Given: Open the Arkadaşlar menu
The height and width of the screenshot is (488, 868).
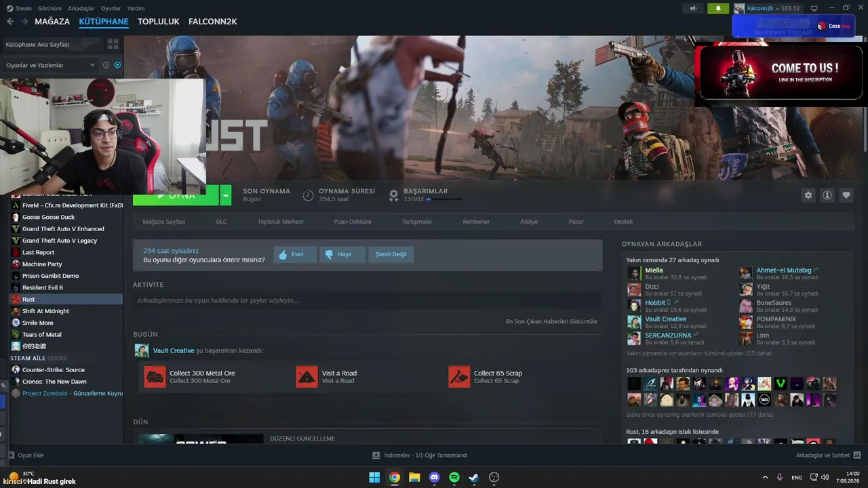Looking at the screenshot, I should coord(81,8).
